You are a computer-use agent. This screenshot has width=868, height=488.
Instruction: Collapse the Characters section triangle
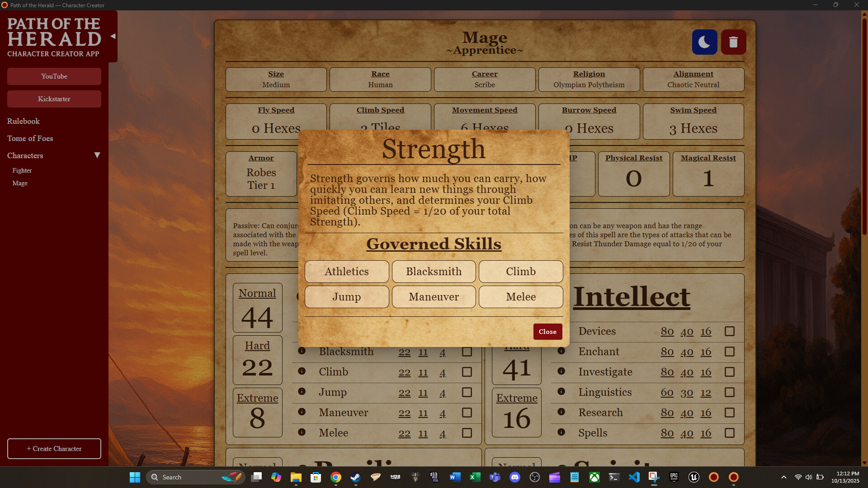(97, 155)
